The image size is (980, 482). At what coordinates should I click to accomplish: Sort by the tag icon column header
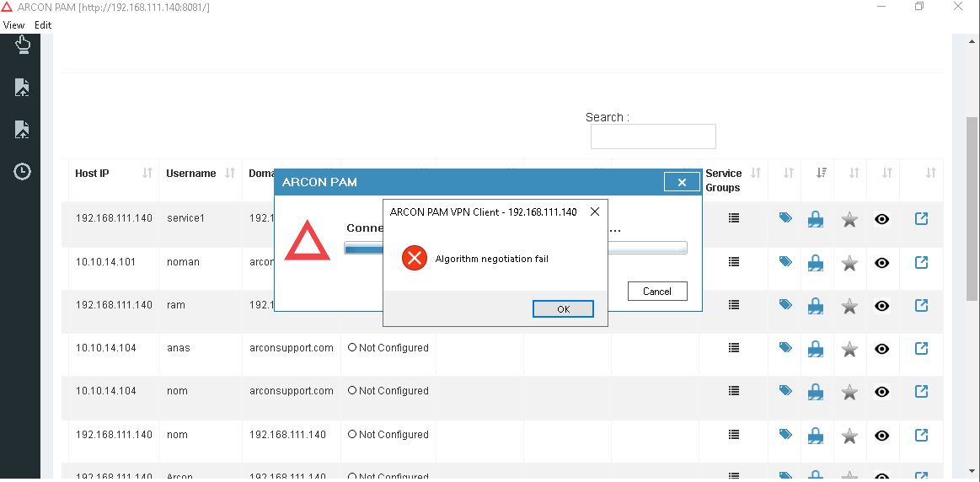(789, 173)
